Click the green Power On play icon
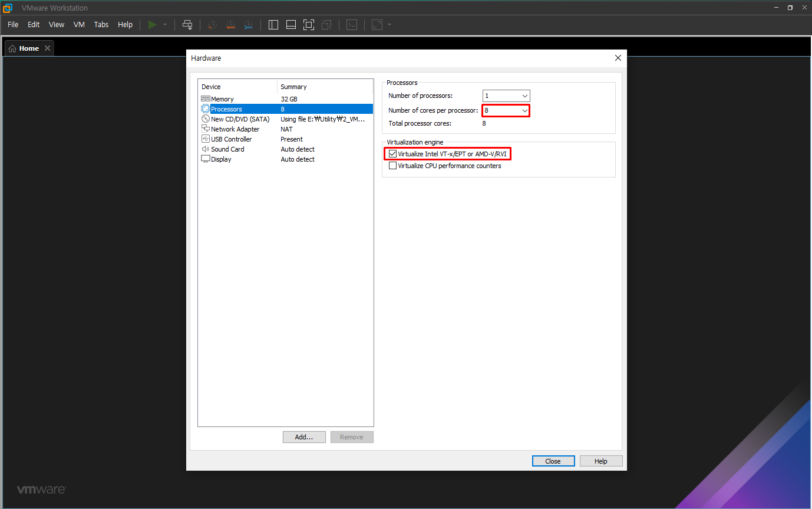The height and width of the screenshot is (509, 812). 153,25
